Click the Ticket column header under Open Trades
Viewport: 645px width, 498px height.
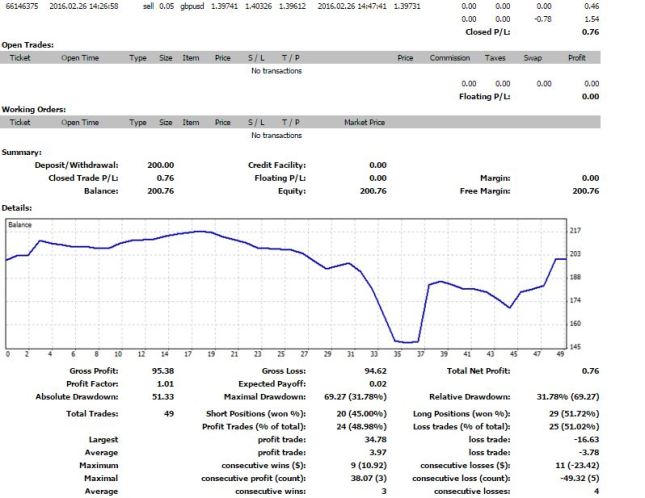(20, 58)
